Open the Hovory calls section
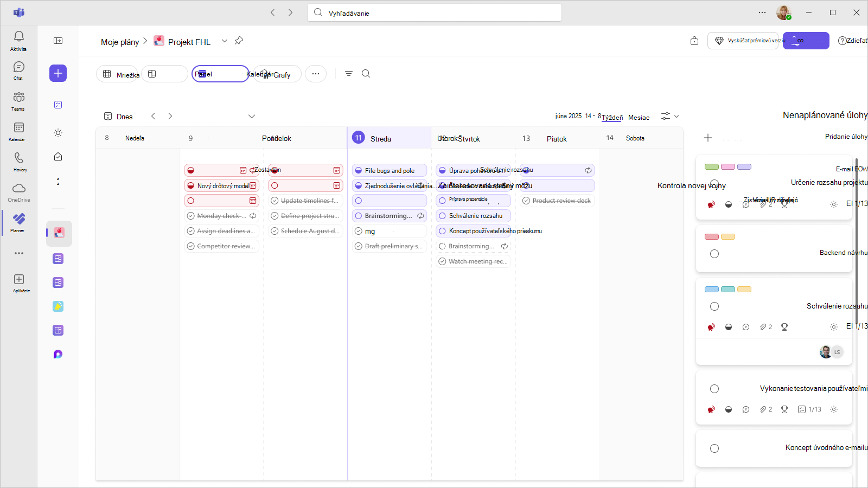Viewport: 868px width, 488px height. pyautogui.click(x=18, y=162)
